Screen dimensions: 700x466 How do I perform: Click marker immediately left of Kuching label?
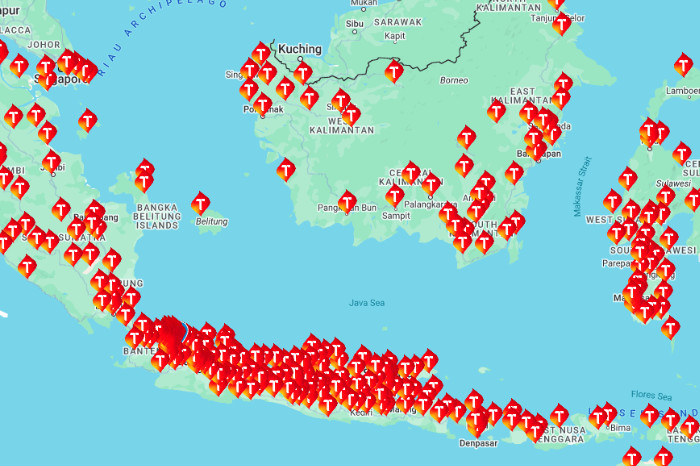261,54
